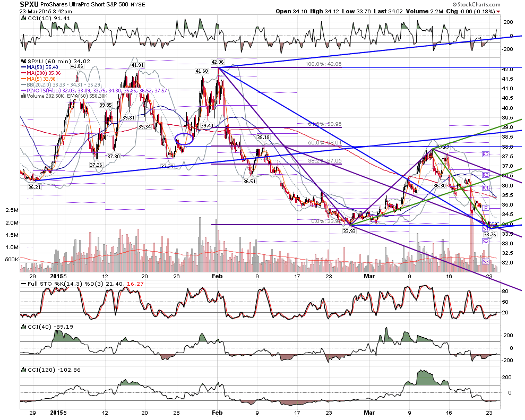Click the red down arrow beside Chg
525x420 pixels.
tap(498, 12)
